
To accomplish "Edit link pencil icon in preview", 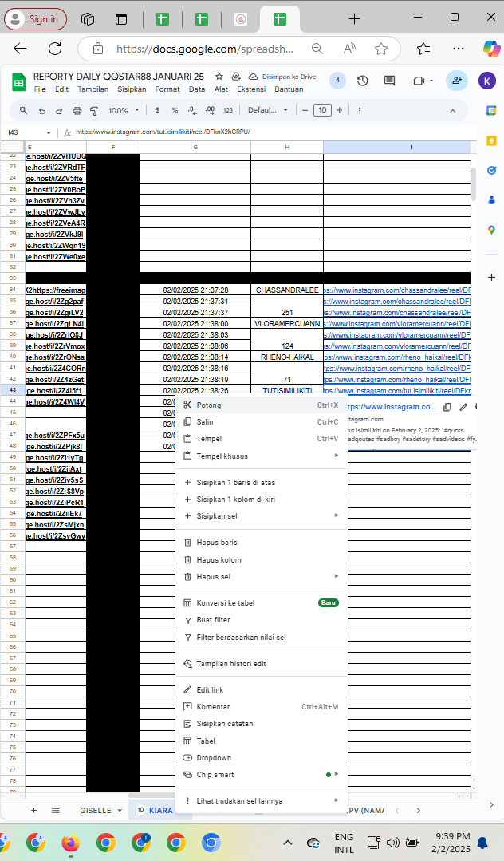I will [x=463, y=407].
